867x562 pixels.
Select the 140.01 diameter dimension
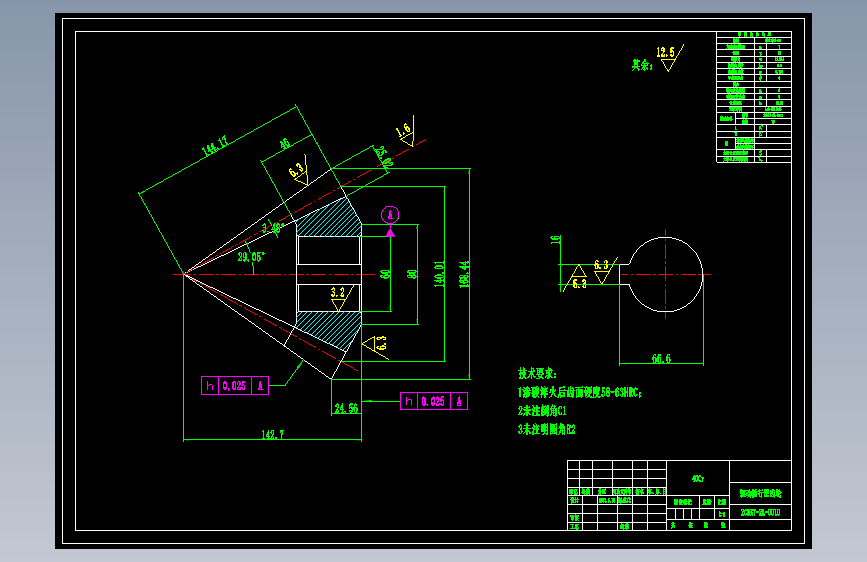439,274
